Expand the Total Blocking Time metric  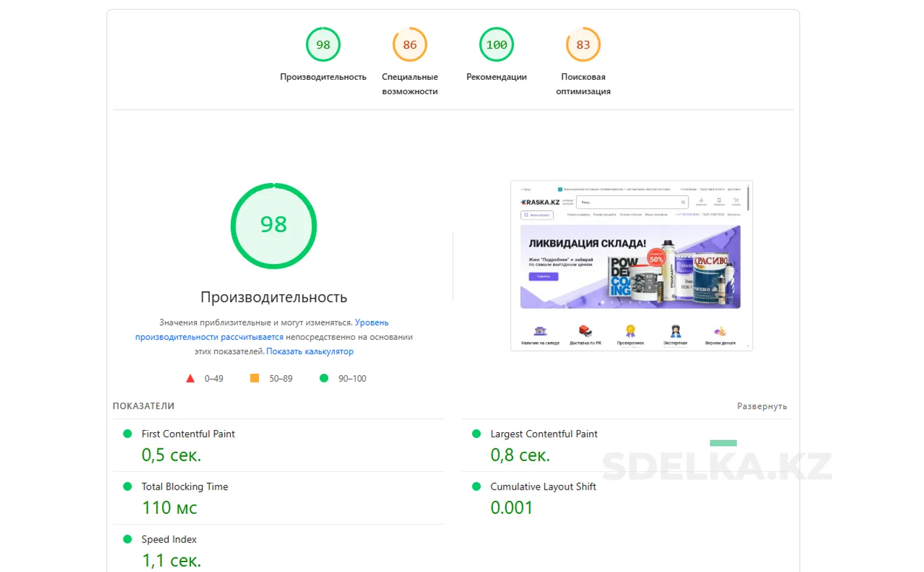coord(184,487)
